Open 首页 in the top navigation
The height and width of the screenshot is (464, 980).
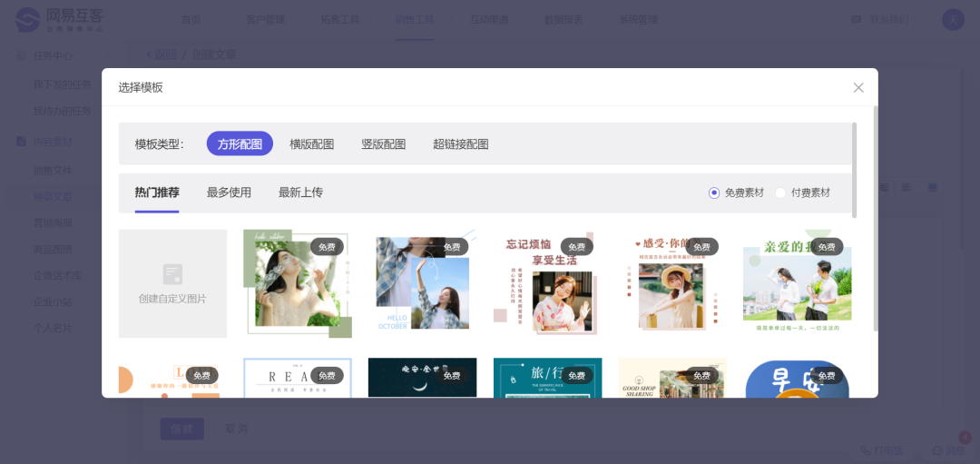coord(191,19)
